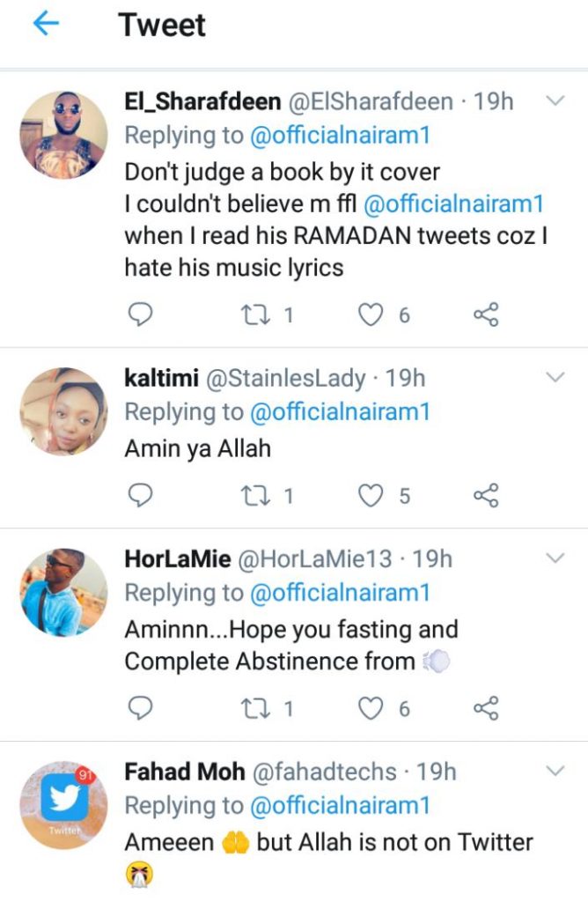Image resolution: width=588 pixels, height=902 pixels.
Task: Share HorLaMie's tweet
Action: tap(486, 707)
